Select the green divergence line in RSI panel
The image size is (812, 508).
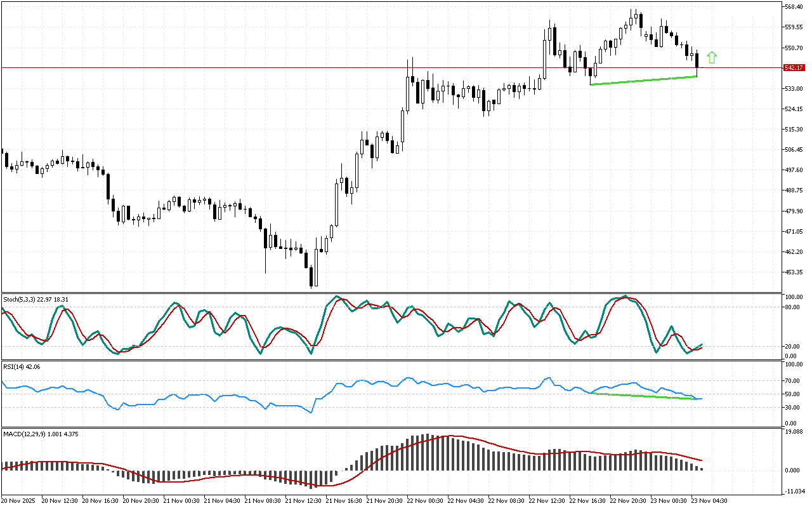(x=643, y=396)
